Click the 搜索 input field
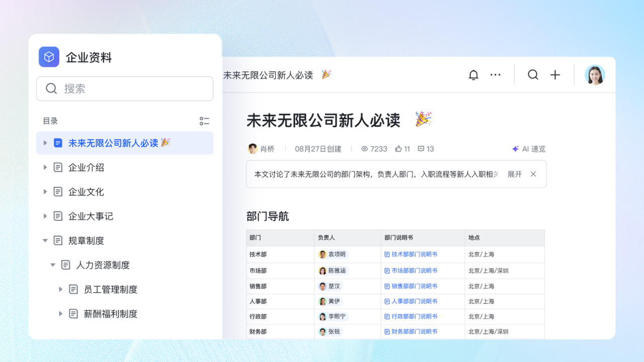This screenshot has width=644, height=362. tap(131, 89)
